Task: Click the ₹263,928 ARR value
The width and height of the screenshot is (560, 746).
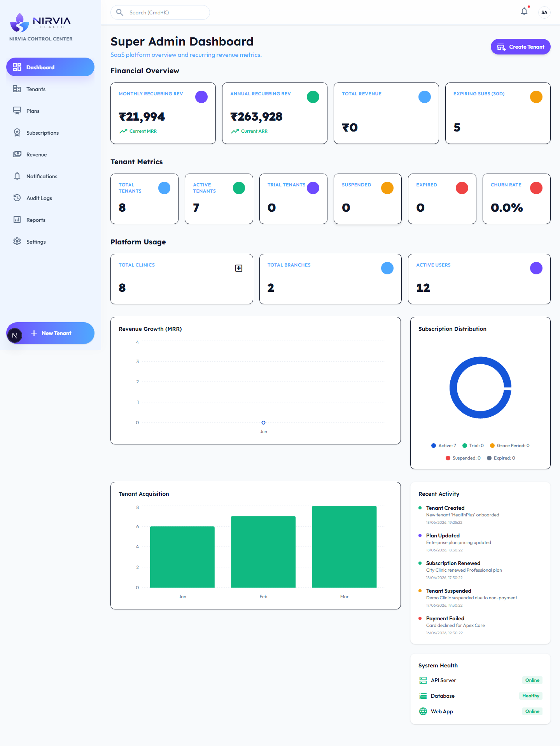Action: click(257, 117)
